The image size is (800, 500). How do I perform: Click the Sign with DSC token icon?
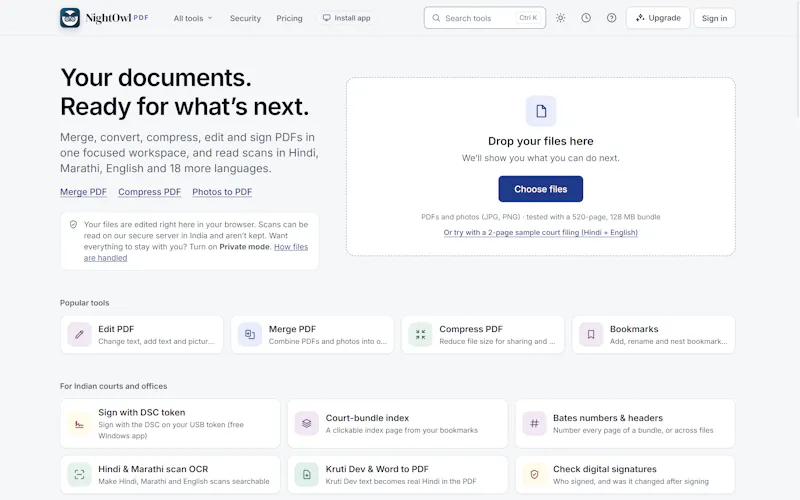(80, 424)
